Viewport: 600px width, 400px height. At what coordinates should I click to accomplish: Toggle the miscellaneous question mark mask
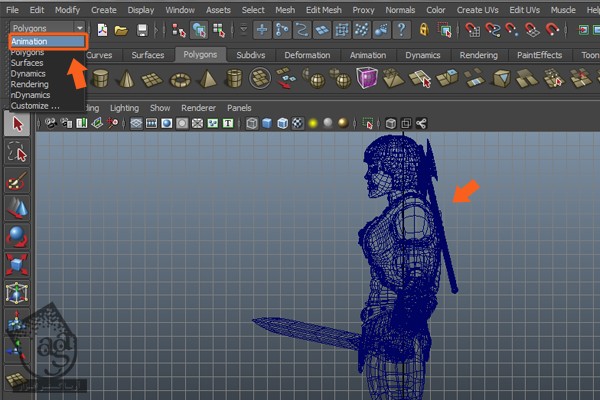click(401, 30)
